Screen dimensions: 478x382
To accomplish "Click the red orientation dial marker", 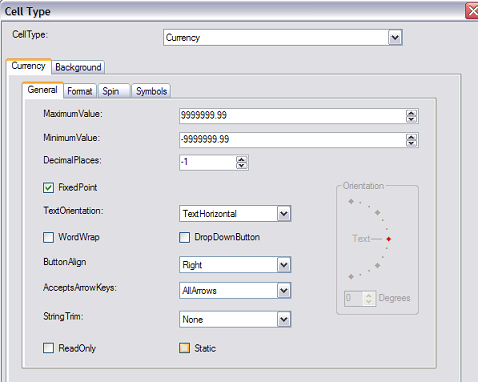I will click(389, 239).
